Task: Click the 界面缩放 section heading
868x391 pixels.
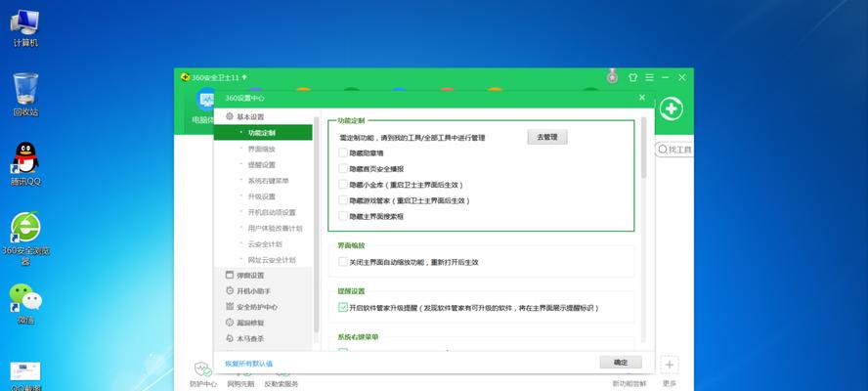Action: coord(351,245)
